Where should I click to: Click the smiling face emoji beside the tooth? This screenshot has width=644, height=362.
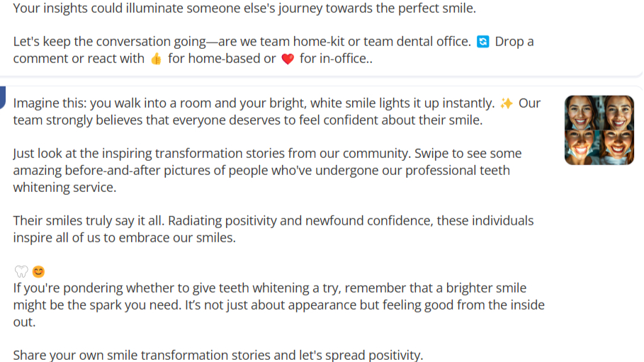[x=38, y=271]
